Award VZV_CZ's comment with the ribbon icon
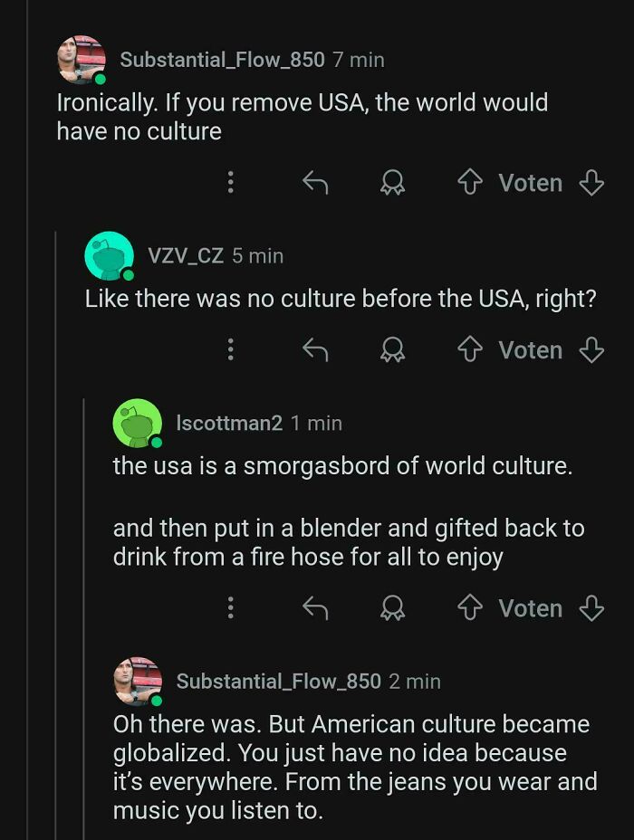Viewport: 634px width, 840px height. (x=391, y=350)
